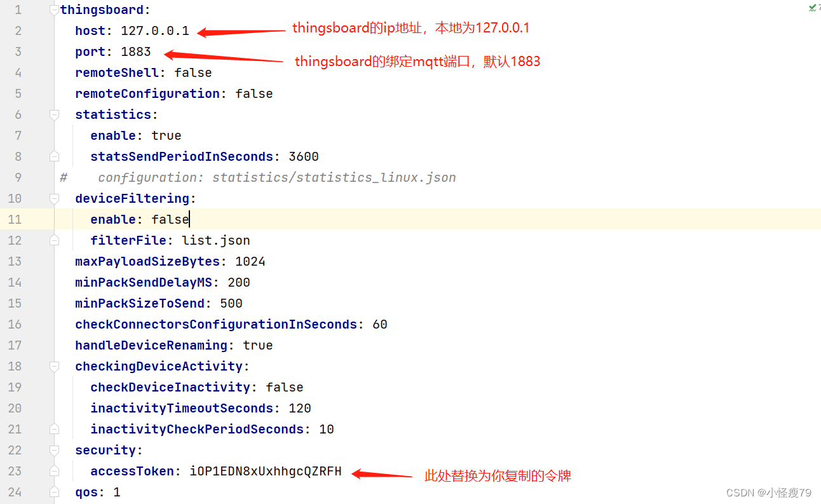Click the checkConnectorsConfigurationInSeconds key
821x504 pixels.
tap(216, 325)
